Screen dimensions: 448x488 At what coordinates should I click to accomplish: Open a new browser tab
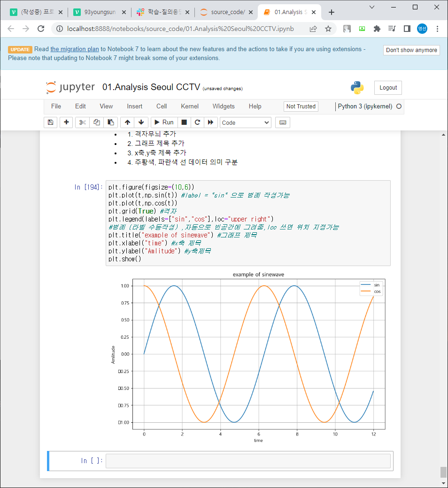(x=332, y=12)
